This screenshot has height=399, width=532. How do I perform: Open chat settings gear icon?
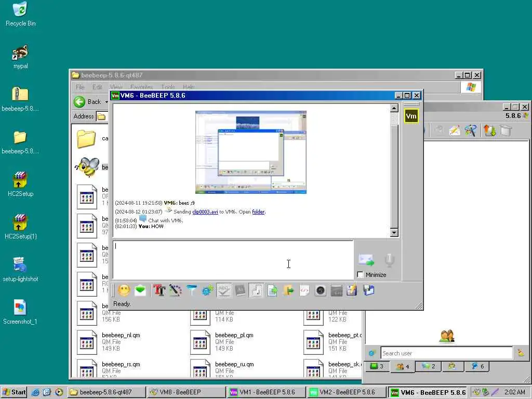207,290
